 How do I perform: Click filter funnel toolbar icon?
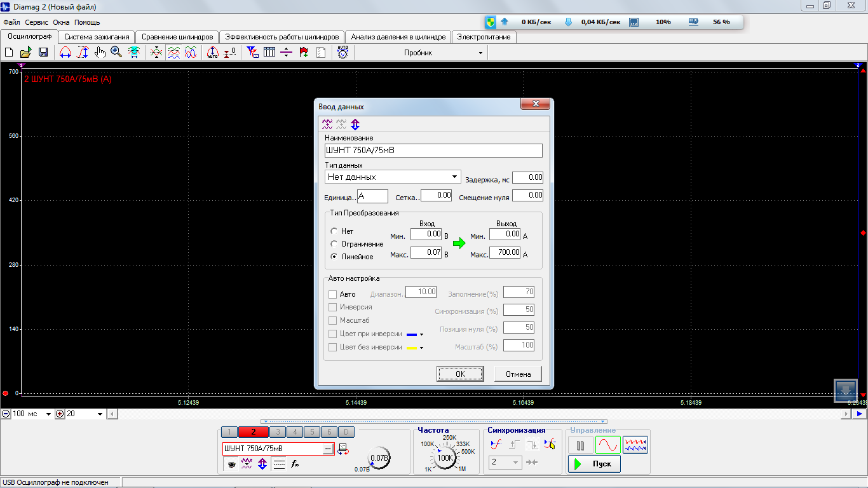[x=252, y=53]
